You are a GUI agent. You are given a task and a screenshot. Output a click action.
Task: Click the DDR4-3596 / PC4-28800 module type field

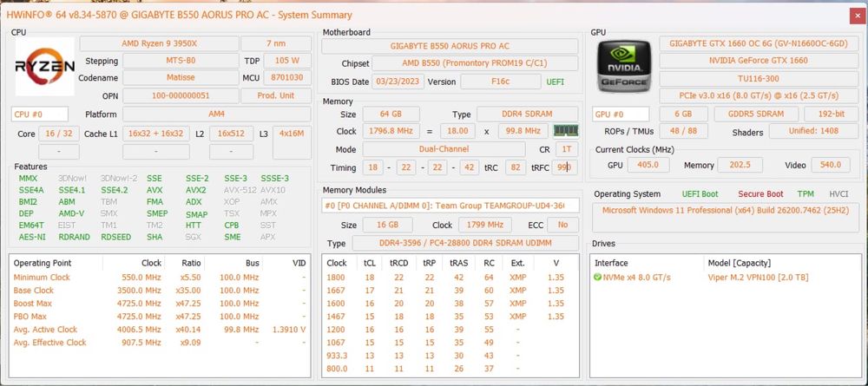[x=465, y=243]
